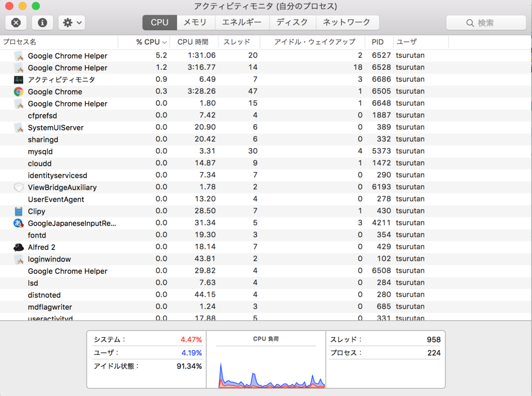Open the ディスク tab
Image resolution: width=532 pixels, height=396 pixels.
[292, 22]
